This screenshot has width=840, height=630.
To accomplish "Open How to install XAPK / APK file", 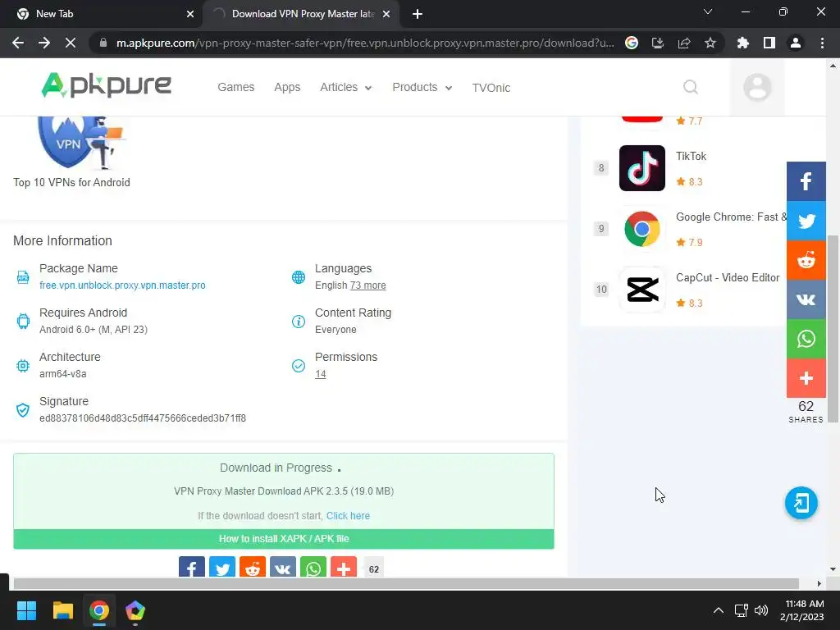I will [284, 539].
